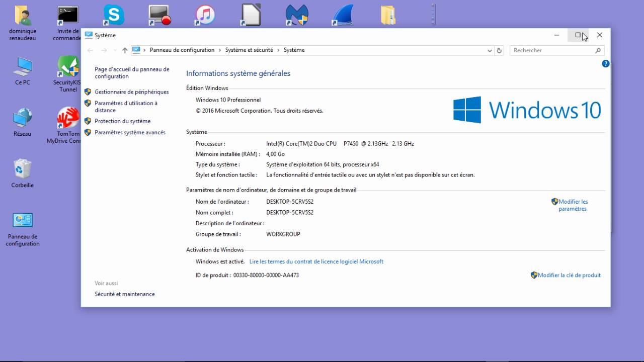
Task: Click the forward navigation arrow
Action: click(x=104, y=50)
